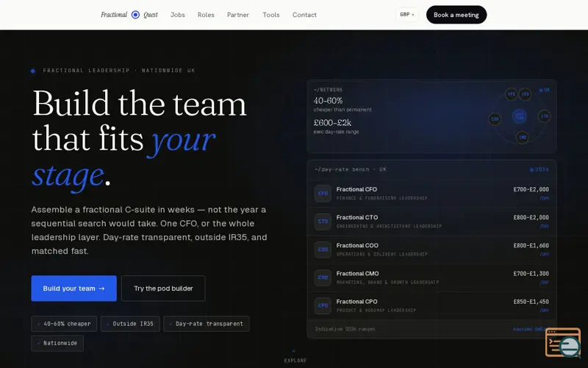588x368 pixels.
Task: Click Engineering & Architecture Leadership subtitle
Action: [x=389, y=226]
